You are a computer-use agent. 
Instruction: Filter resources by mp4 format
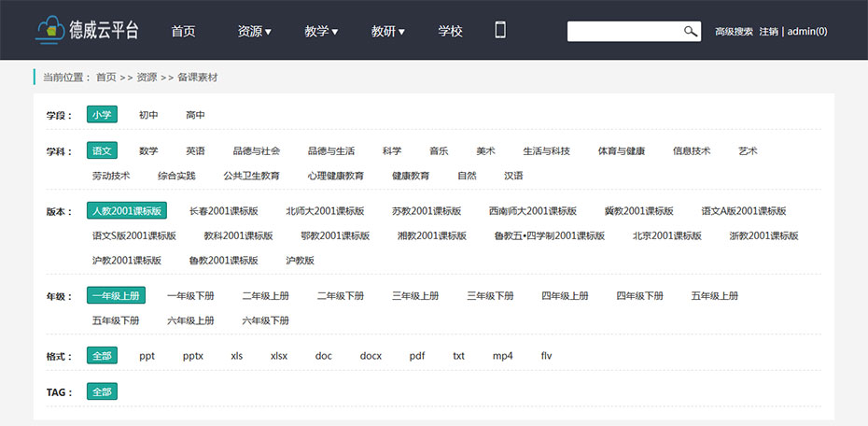coord(503,356)
